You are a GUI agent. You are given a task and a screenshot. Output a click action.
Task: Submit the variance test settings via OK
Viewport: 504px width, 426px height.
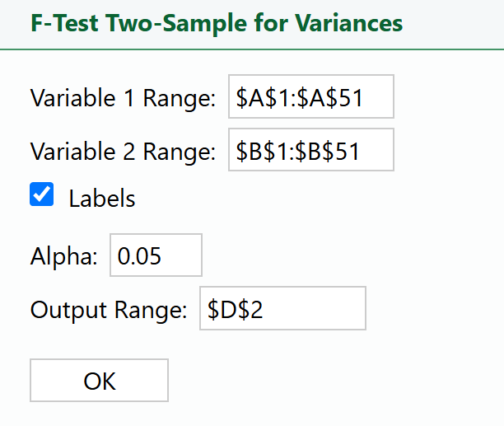coord(99,381)
